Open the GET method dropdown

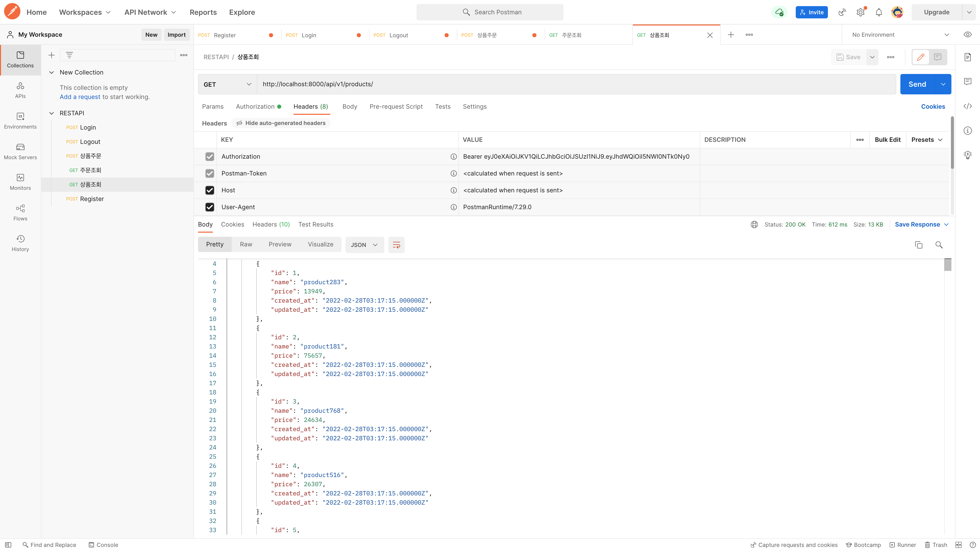(227, 84)
